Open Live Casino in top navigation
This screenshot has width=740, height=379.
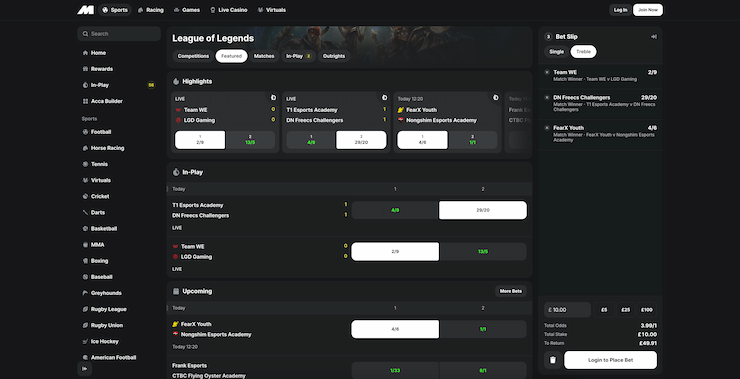(x=229, y=10)
